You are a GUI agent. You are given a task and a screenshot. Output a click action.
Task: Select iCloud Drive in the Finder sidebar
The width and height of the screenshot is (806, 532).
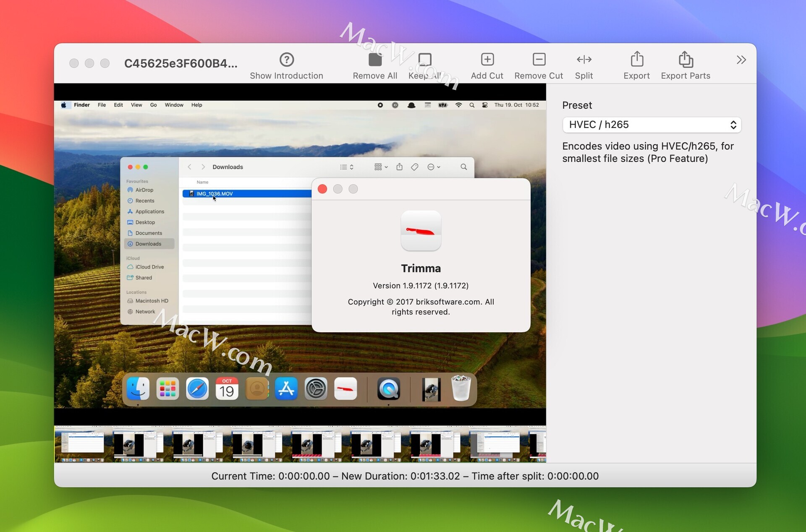tap(149, 267)
